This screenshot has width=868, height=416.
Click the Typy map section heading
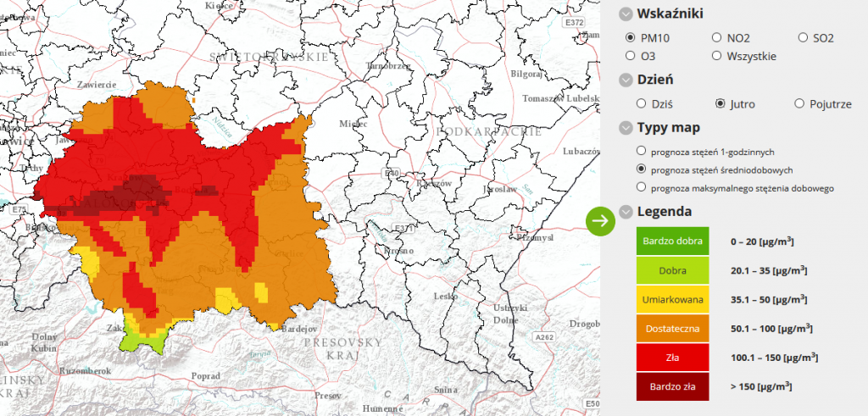669,128
